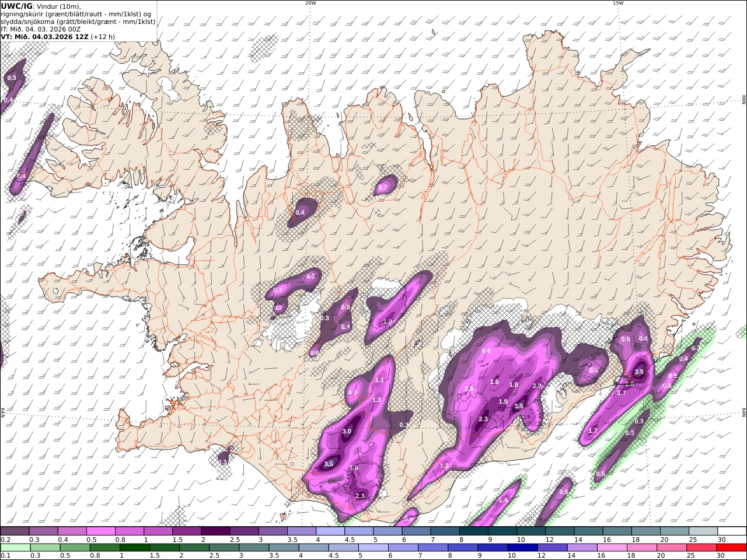Pick snow legend swatch between 4 and 4.5
The width and height of the screenshot is (747, 560).
pos(330,531)
